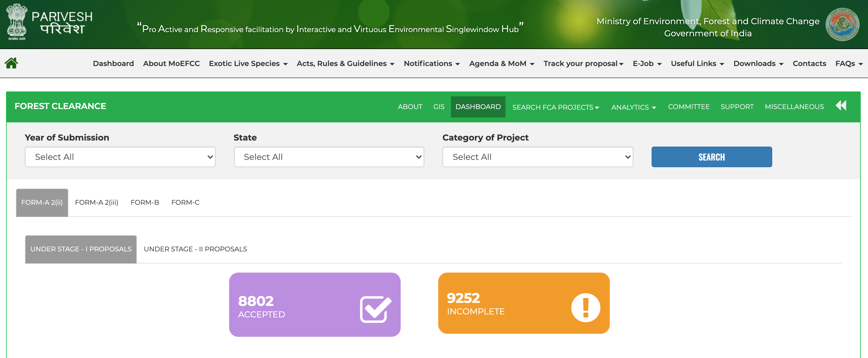The image size is (868, 358).
Task: Open Track your proposal menu
Action: click(x=583, y=64)
